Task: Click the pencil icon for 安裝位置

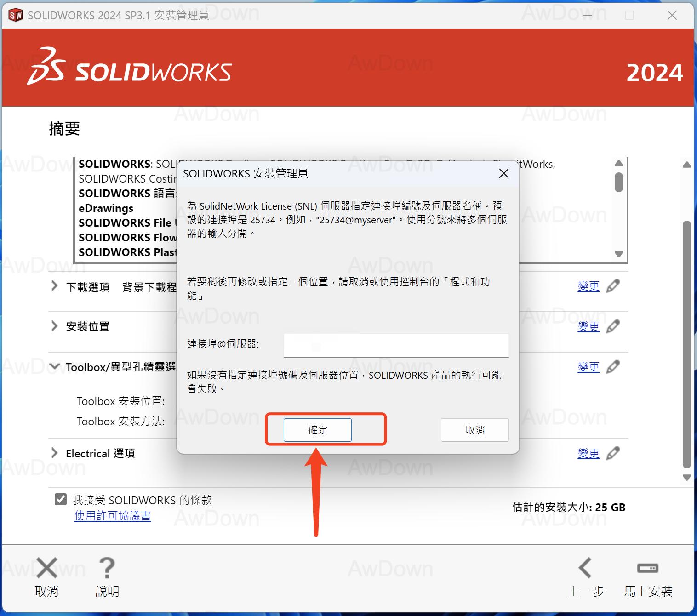Action: (x=613, y=326)
